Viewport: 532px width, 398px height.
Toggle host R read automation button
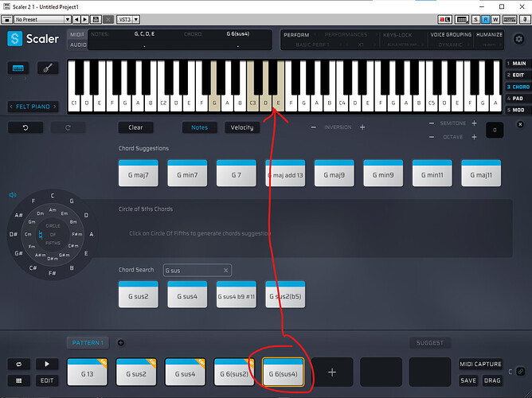click(486, 19)
